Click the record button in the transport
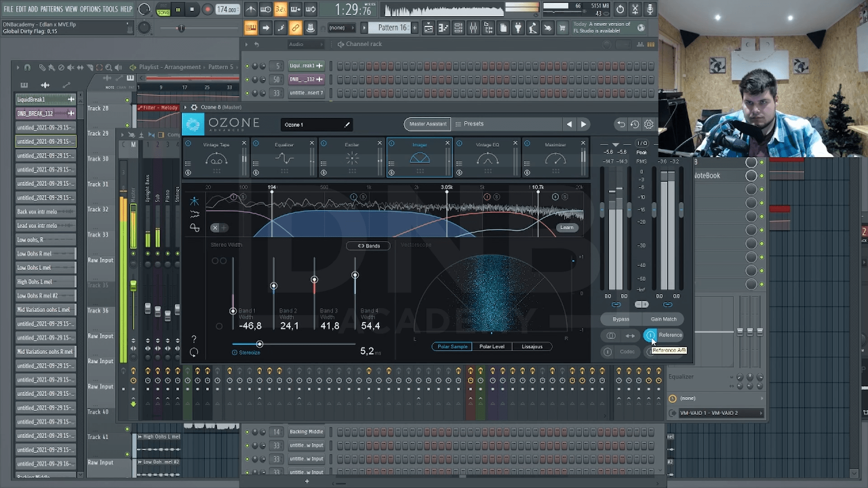 [207, 9]
